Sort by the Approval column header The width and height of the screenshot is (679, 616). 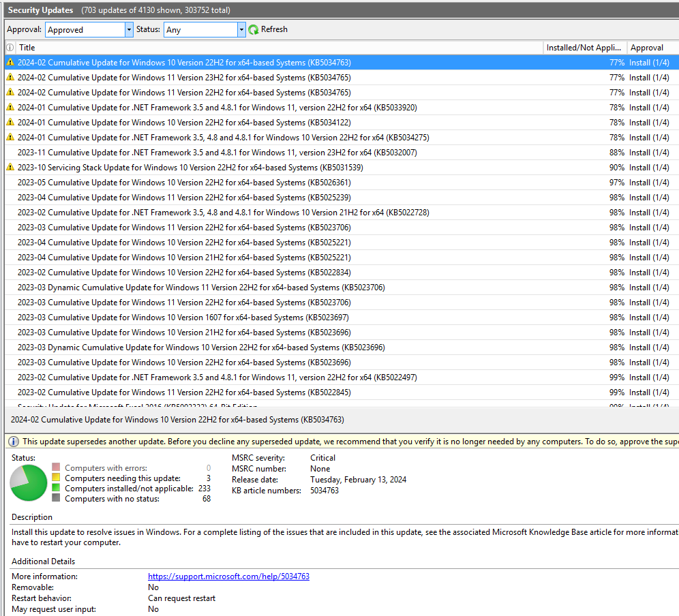pos(652,48)
